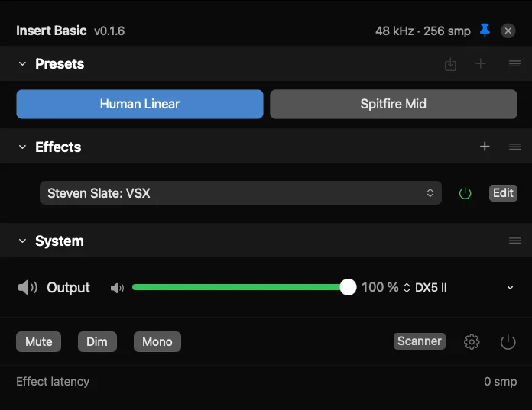Toggle the Steven Slate VSX effect power

(x=465, y=193)
